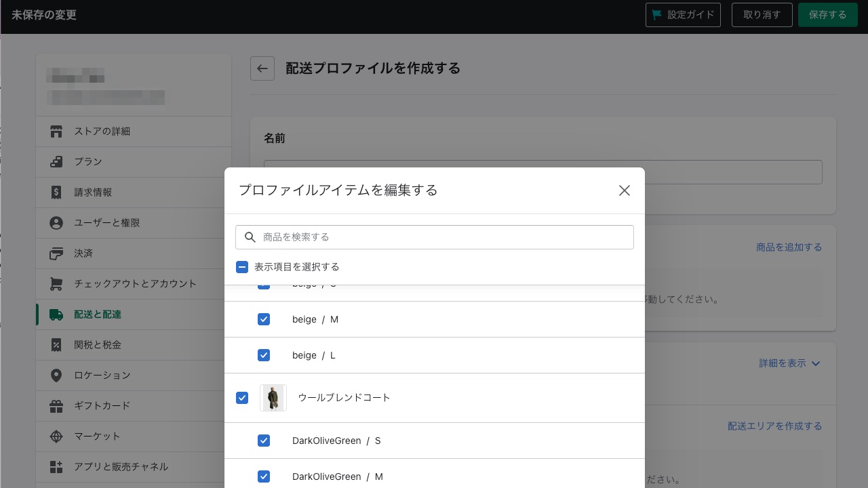Open ギフトカード settings page
Screen dimensions: 868x488
click(134, 406)
